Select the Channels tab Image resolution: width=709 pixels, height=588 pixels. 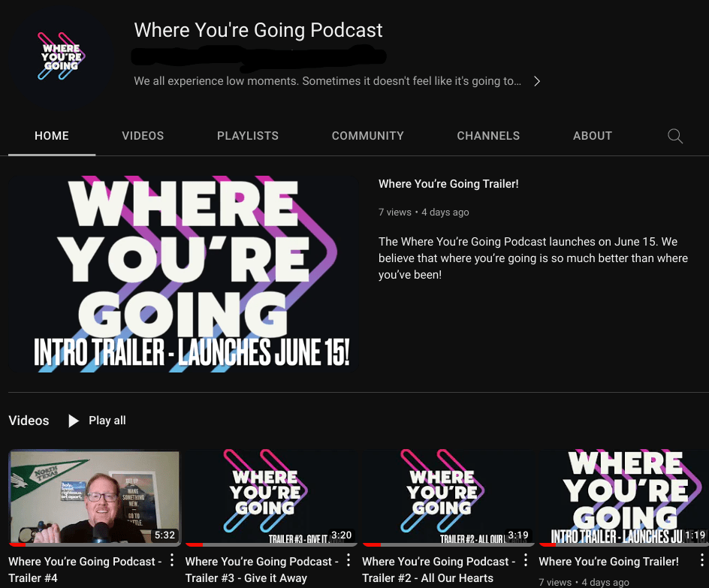coord(488,136)
